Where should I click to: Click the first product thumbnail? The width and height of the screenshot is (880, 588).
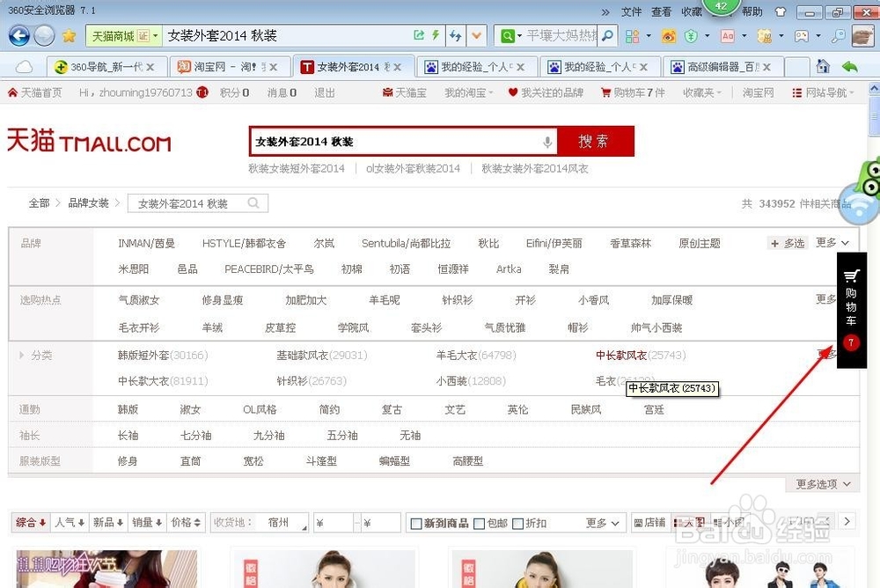tap(106, 569)
